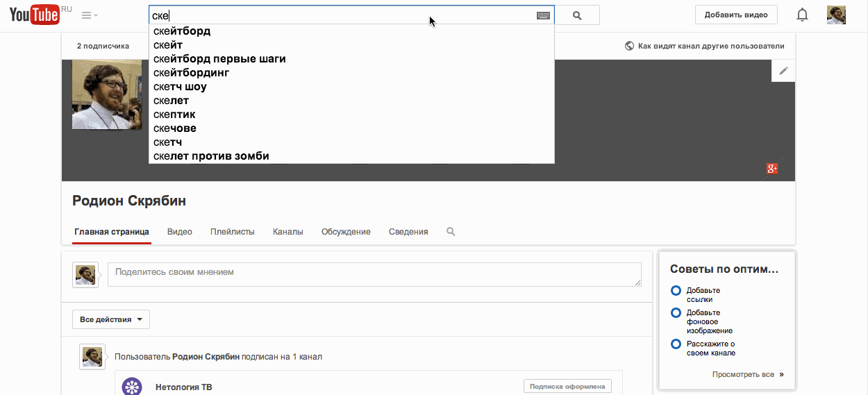Select the Расскажите о своем канале tip circle
The width and height of the screenshot is (868, 395).
tap(676, 344)
